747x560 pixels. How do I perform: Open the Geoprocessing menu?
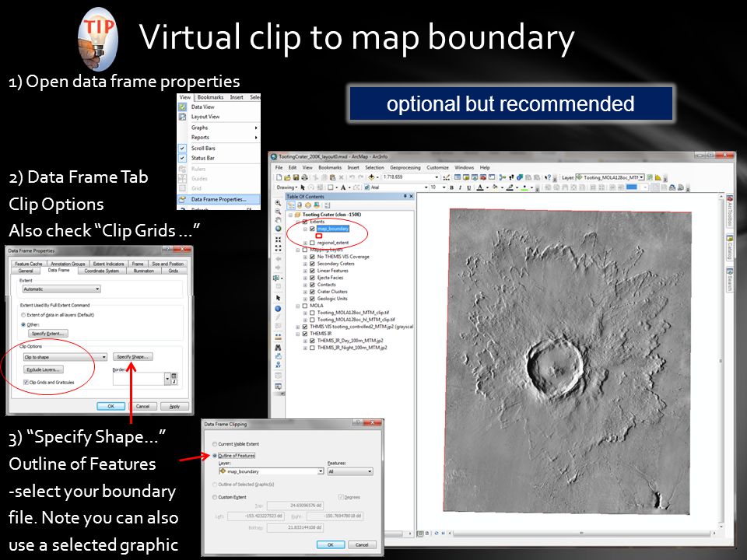[405, 168]
